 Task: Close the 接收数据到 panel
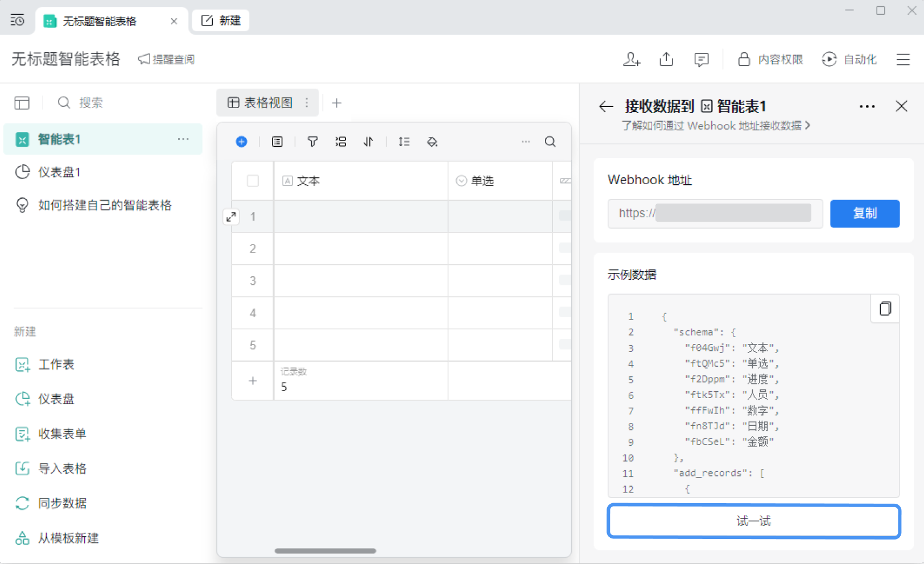(902, 106)
